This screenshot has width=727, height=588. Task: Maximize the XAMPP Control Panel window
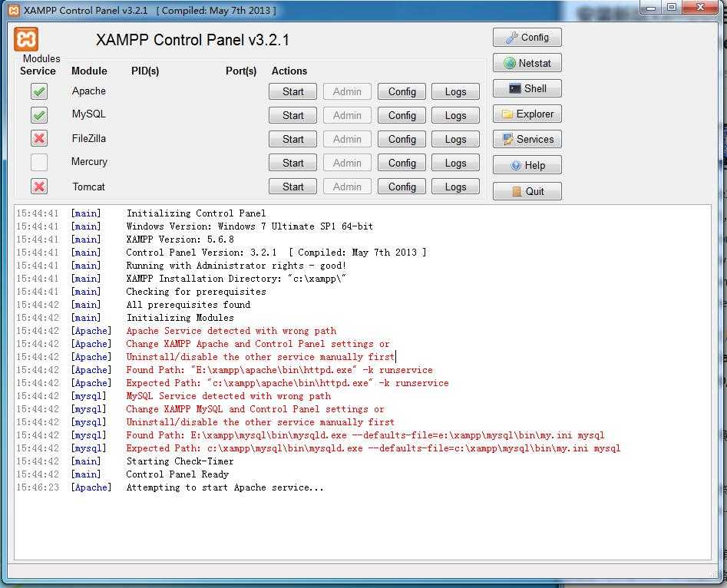[672, 8]
